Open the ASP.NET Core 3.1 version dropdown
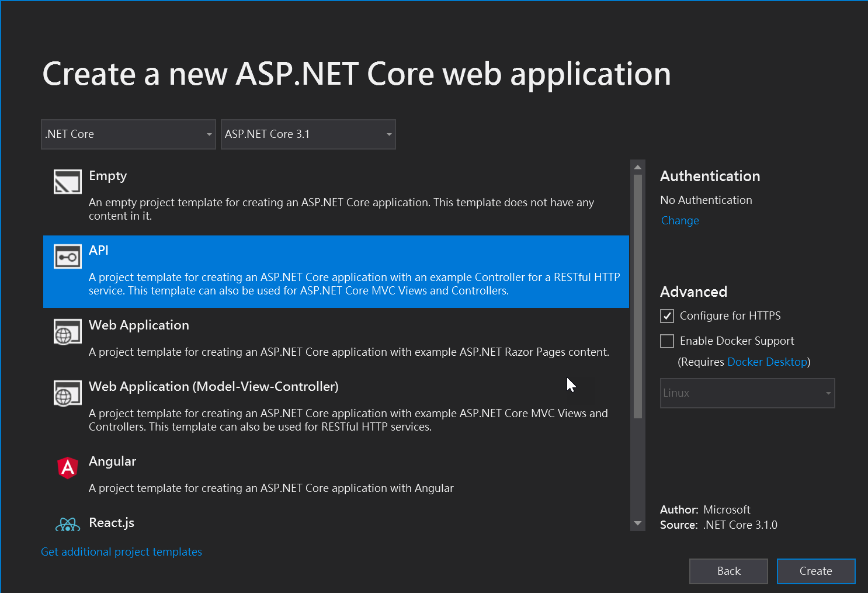Viewport: 868px width, 593px height. click(308, 134)
